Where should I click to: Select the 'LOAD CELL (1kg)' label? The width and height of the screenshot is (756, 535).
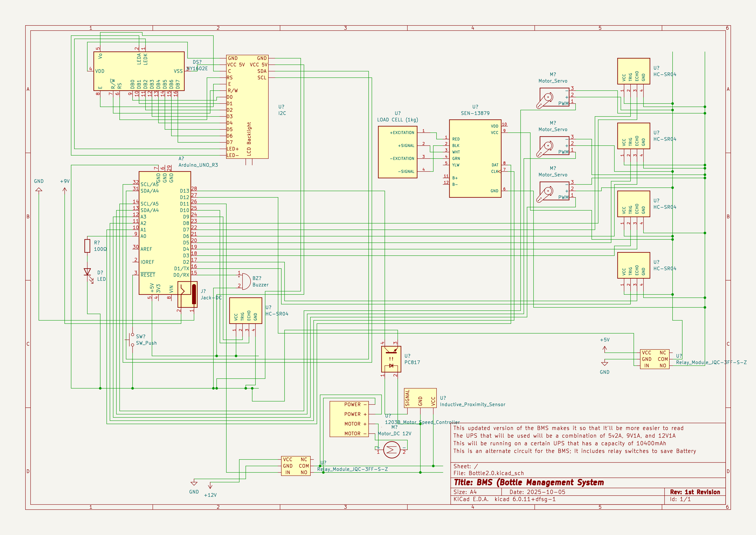[398, 120]
